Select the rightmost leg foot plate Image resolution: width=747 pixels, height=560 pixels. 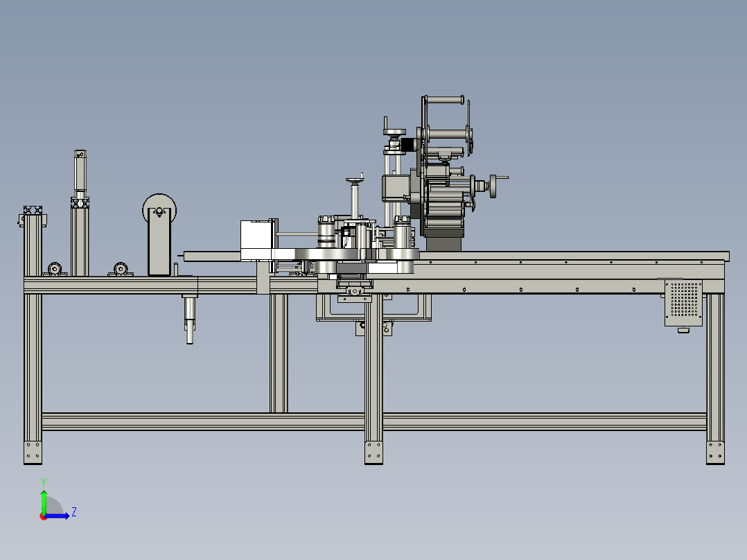click(x=715, y=453)
